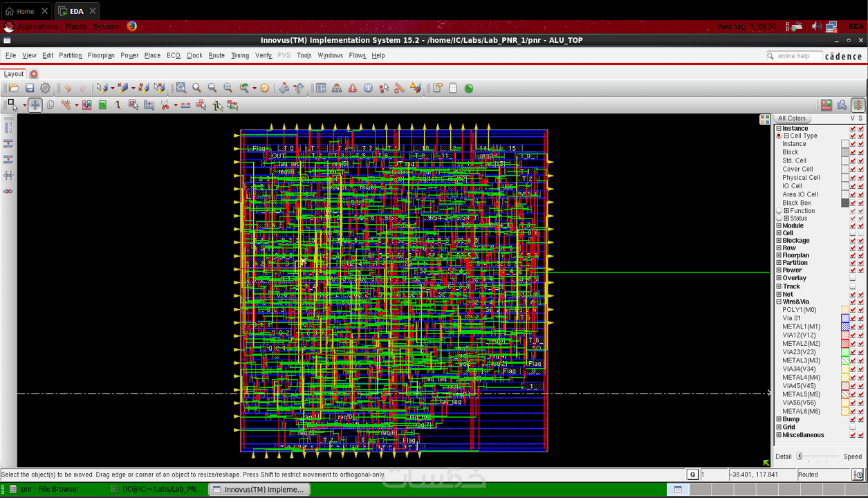Click the Undo icon
This screenshot has width=868, height=498.
click(66, 87)
